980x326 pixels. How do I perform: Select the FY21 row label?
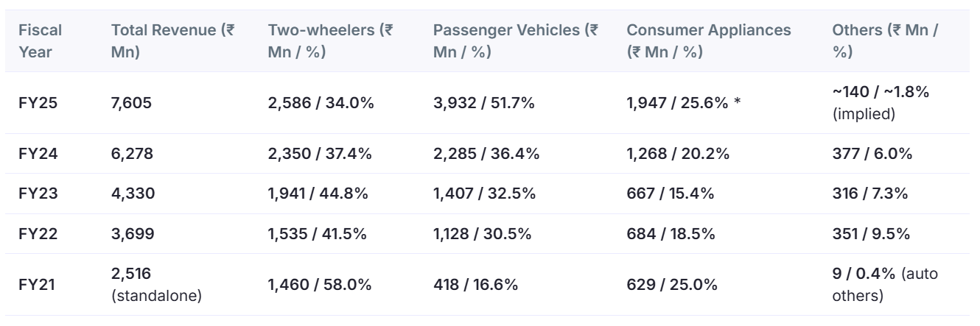[37, 284]
